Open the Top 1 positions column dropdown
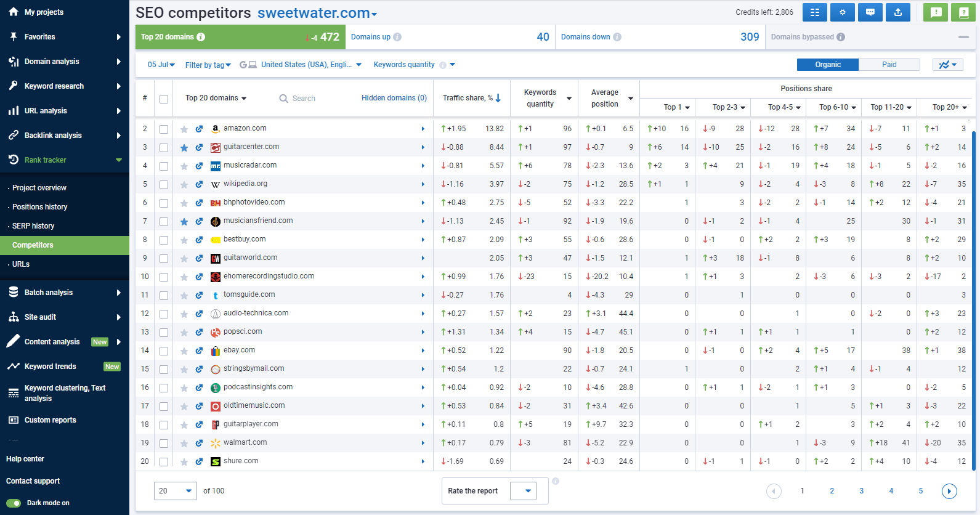The image size is (980, 515). pyautogui.click(x=676, y=107)
